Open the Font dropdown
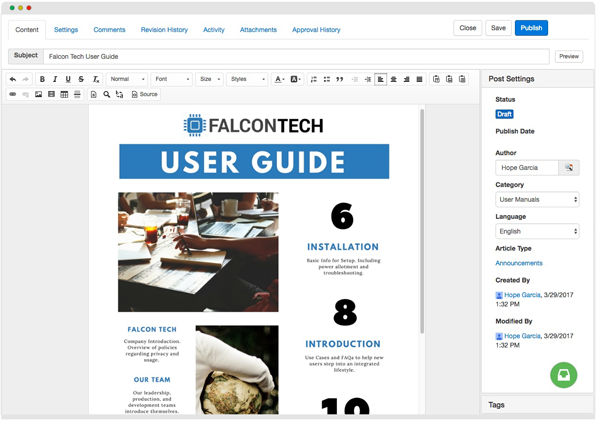The width and height of the screenshot is (600, 421). tap(171, 79)
